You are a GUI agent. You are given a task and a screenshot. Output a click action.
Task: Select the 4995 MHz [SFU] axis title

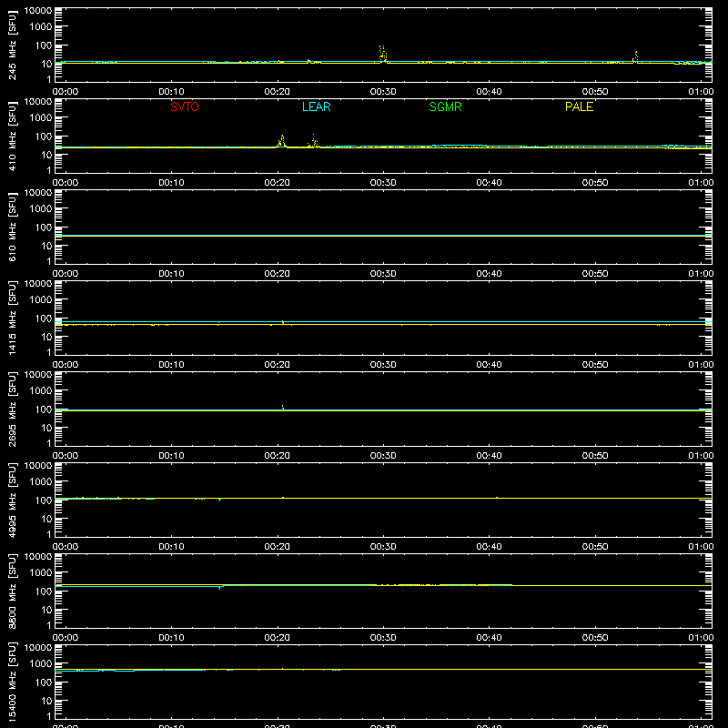point(12,500)
